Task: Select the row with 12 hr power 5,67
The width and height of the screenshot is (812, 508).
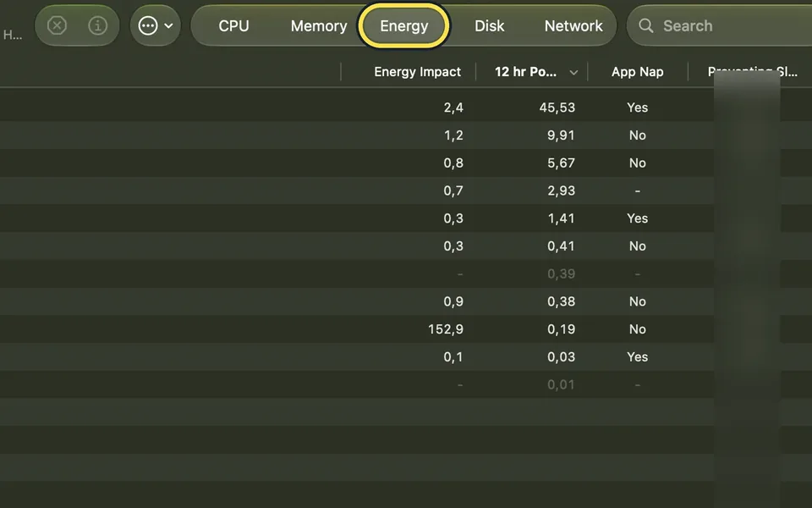Action: [406, 163]
